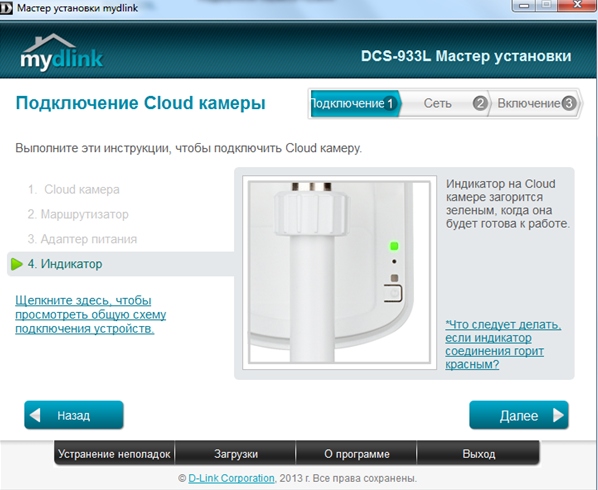Click the Далее next button
Viewport: 598px width, 490px height.
[519, 415]
